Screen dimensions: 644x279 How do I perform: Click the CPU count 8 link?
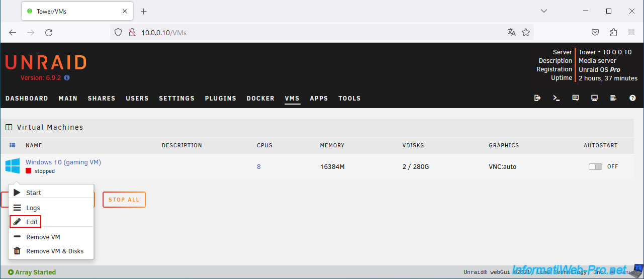[x=259, y=166]
